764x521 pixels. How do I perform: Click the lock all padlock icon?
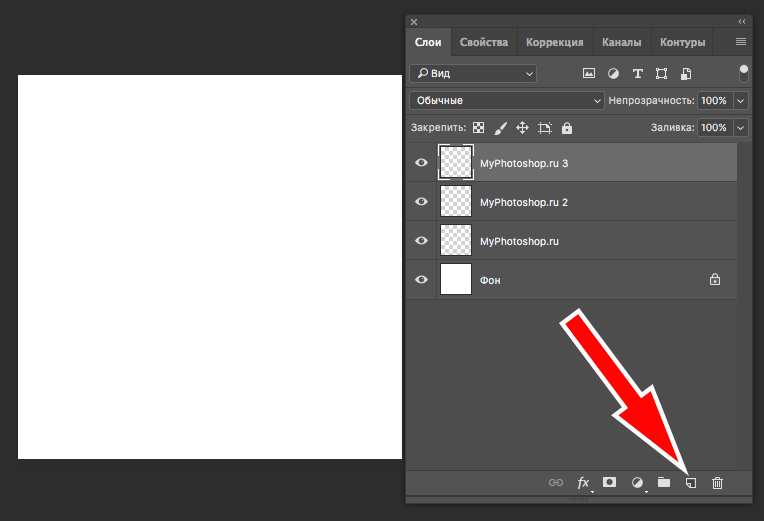(x=567, y=128)
